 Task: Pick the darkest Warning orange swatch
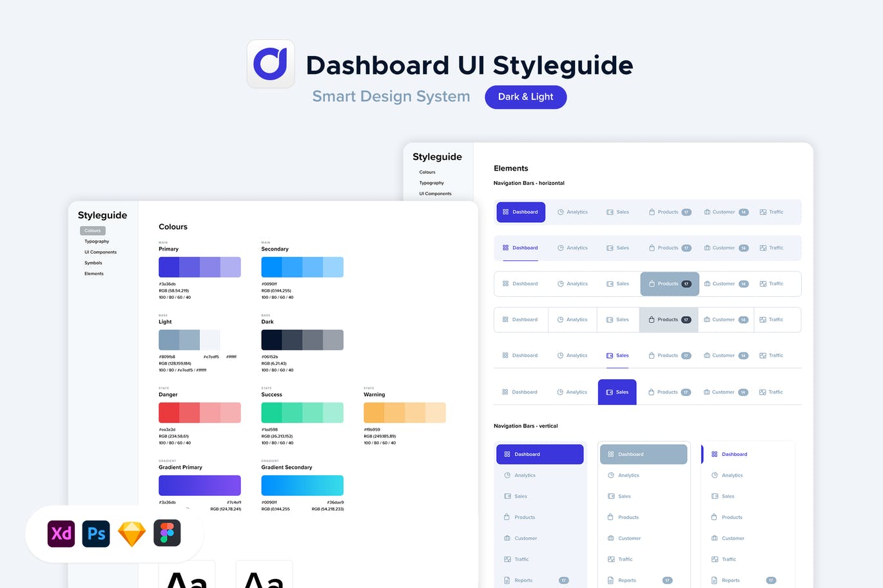[x=374, y=413]
